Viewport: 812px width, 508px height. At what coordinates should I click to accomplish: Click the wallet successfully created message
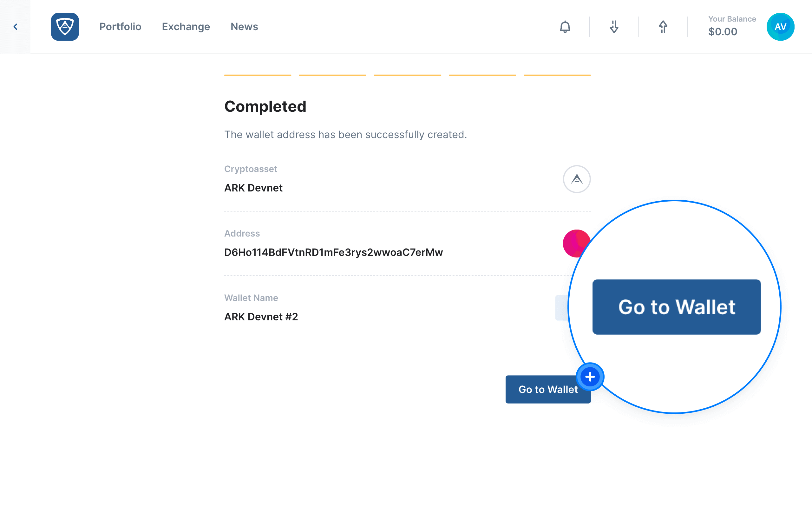coord(346,134)
